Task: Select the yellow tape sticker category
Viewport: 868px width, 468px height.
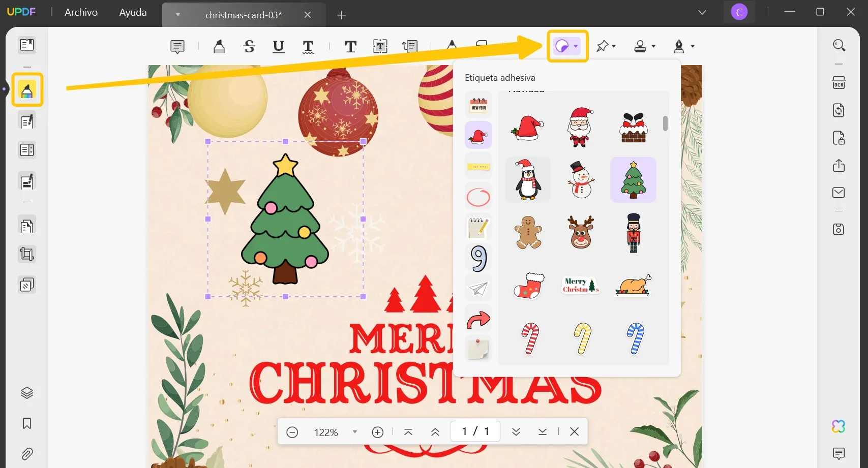Action: click(x=478, y=166)
